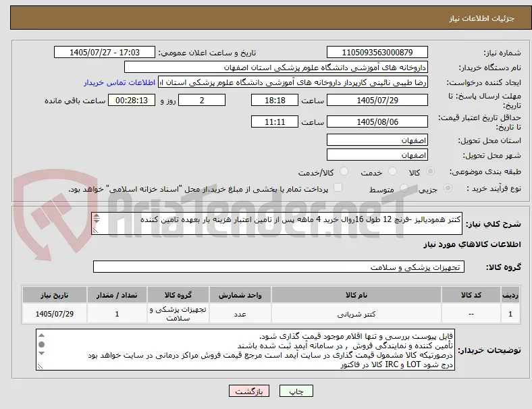
Task: Click quantity cell 1 in table row
Action: [x=117, y=314]
